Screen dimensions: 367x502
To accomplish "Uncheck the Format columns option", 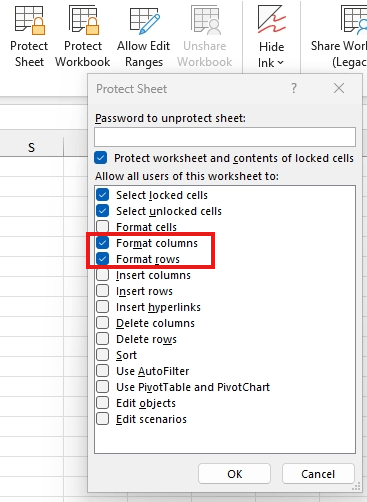I will tap(103, 243).
